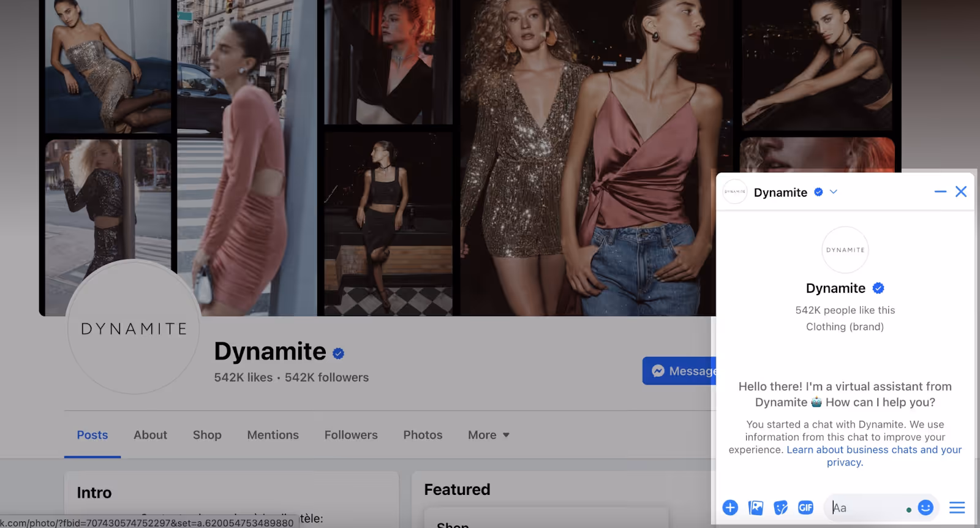Image resolution: width=980 pixels, height=528 pixels.
Task: Open the emoji picker in message box
Action: coord(925,507)
